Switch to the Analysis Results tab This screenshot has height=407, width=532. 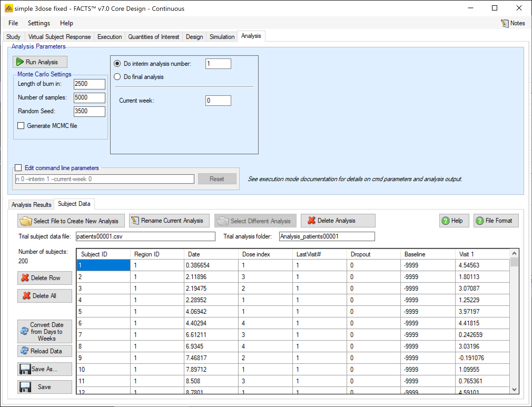pyautogui.click(x=31, y=205)
